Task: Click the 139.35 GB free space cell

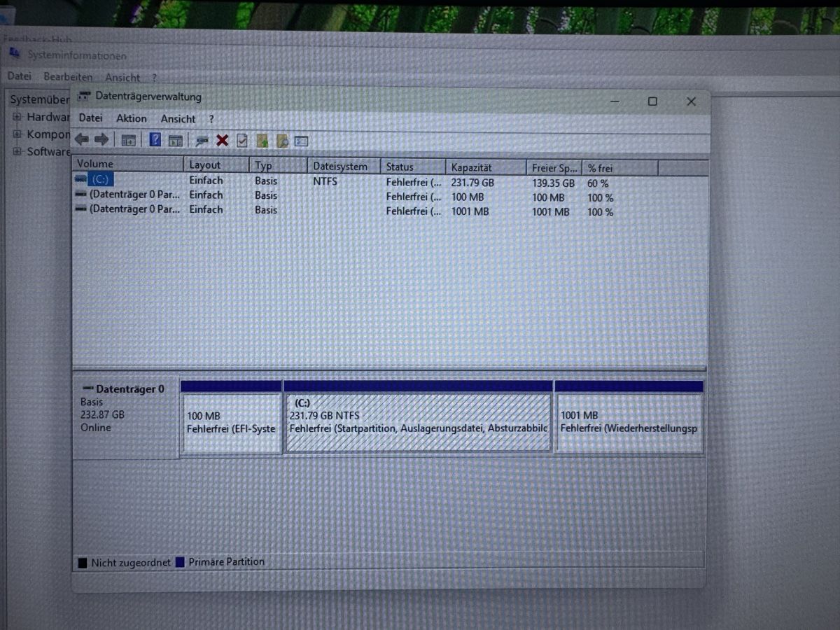Action: tap(553, 183)
